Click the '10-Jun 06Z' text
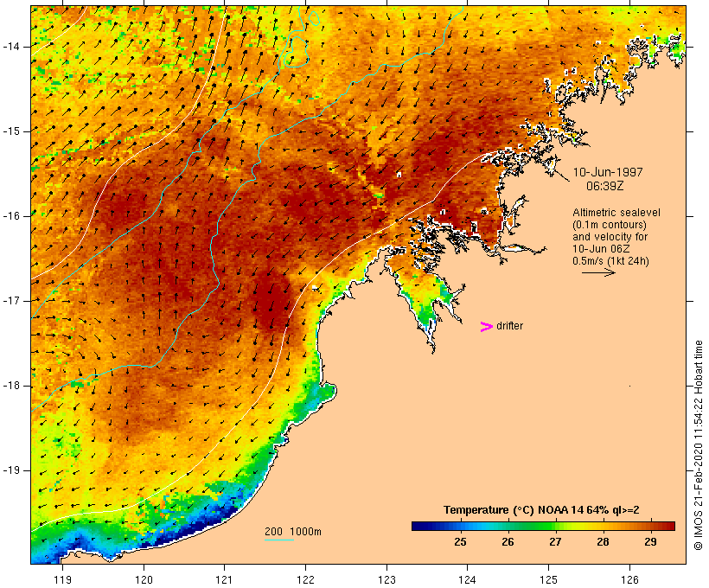The width and height of the screenshot is (709, 588). pos(601,249)
